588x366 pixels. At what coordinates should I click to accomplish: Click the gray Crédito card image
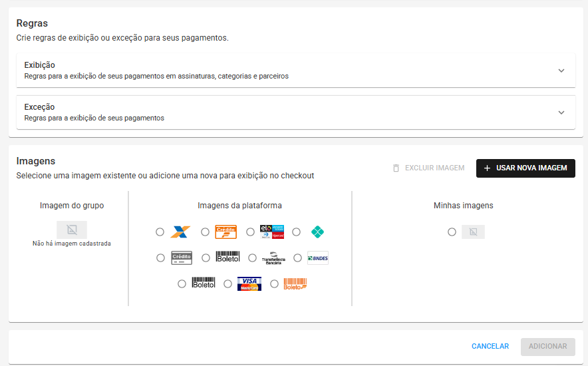[182, 258]
